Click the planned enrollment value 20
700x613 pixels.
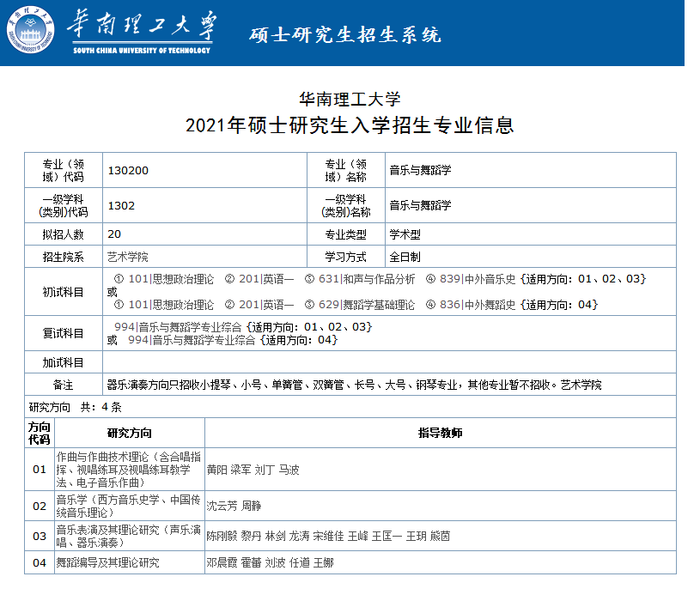114,234
